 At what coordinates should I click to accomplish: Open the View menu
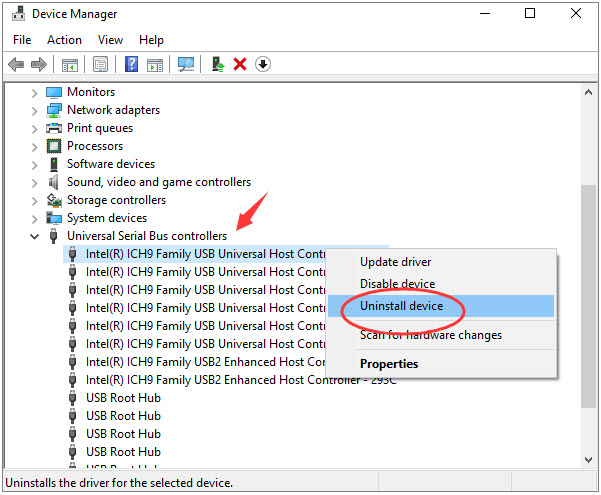coord(110,40)
